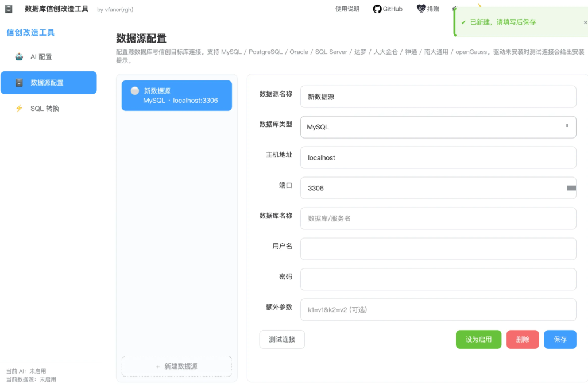Screen dimensions: 588x388
Task: Click the 当前 AI: 未启用 status text
Action: (x=26, y=371)
